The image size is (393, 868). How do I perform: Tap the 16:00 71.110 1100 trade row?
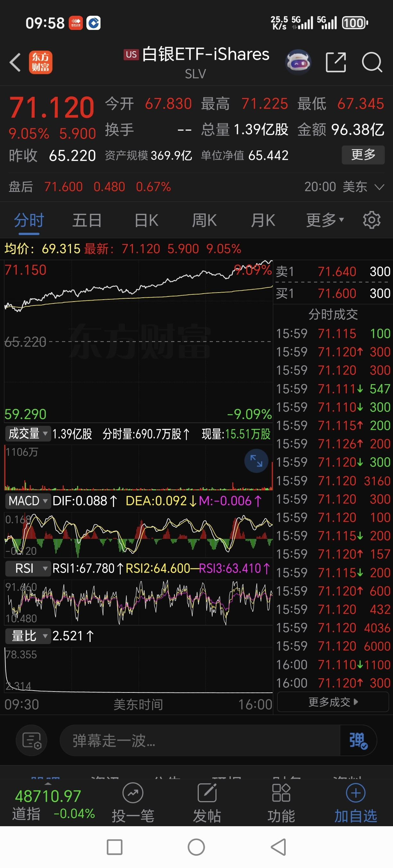coord(333,665)
